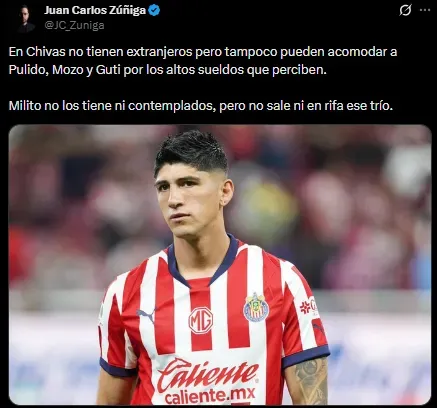Viewport: 437px width, 408px height.
Task: Open the three-dot more options menu
Action: [x=425, y=10]
